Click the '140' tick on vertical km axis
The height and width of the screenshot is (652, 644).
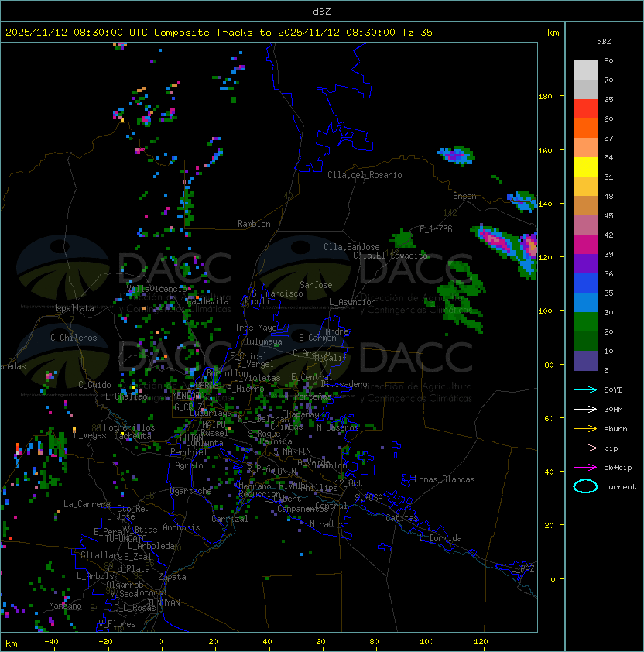pos(545,204)
